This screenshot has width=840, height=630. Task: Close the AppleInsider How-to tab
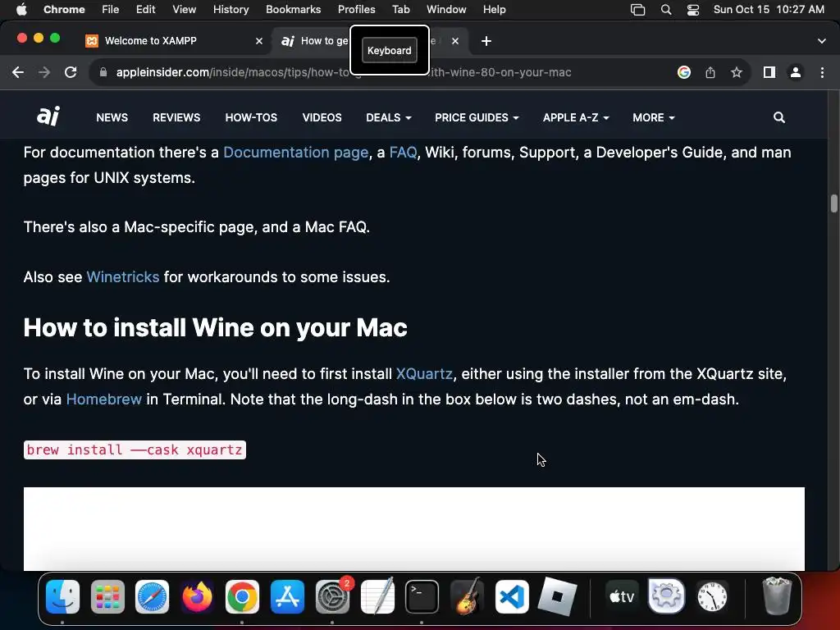click(x=455, y=41)
